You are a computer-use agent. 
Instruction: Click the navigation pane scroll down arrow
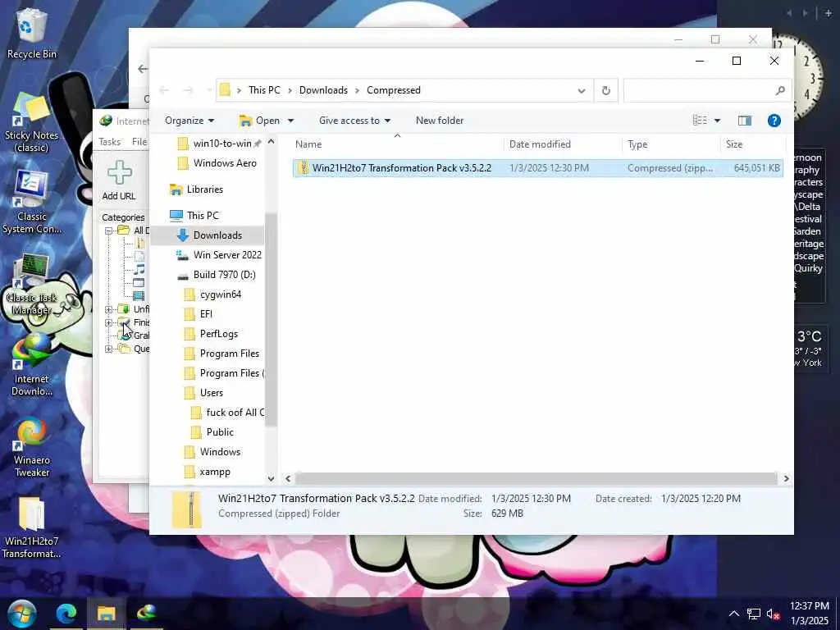pos(271,478)
